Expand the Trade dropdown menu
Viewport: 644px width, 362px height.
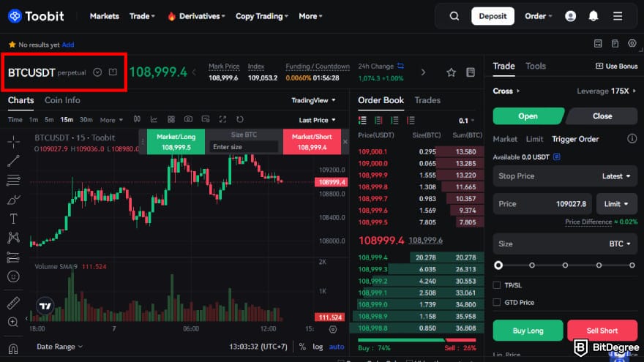(142, 16)
